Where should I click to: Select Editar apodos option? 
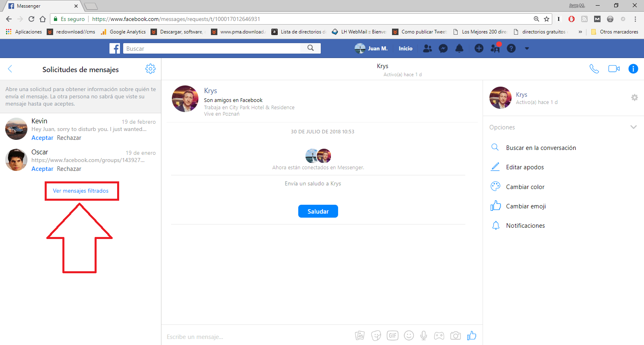[525, 167]
